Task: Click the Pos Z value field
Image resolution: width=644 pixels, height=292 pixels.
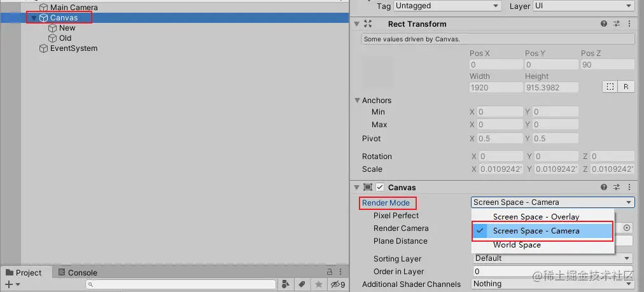Action: pyautogui.click(x=608, y=64)
